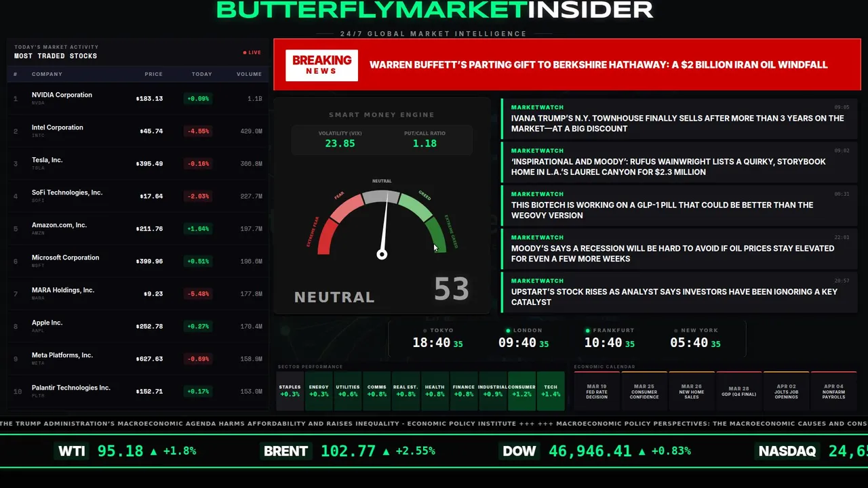
Task: Select the Tesla, Inc. row
Action: (x=138, y=163)
